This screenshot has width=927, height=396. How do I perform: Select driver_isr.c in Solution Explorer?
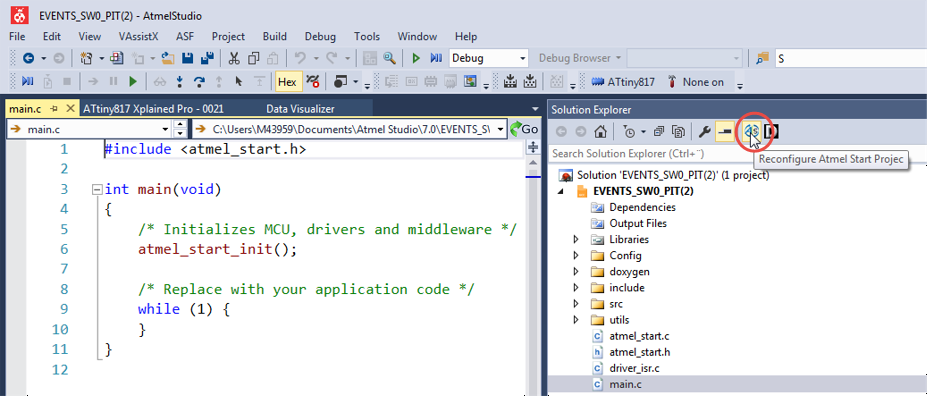[x=634, y=368]
